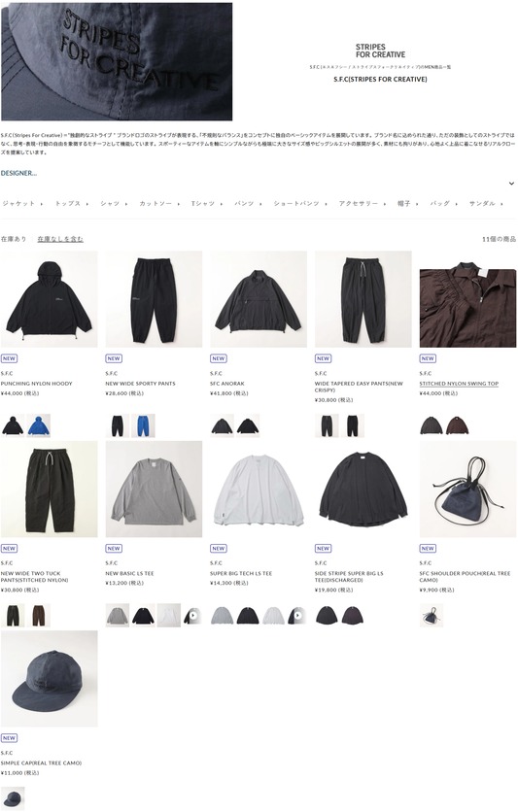Show more colors for Super Big Tech LS Tee
Screen dimensions: 518x812
(297, 615)
